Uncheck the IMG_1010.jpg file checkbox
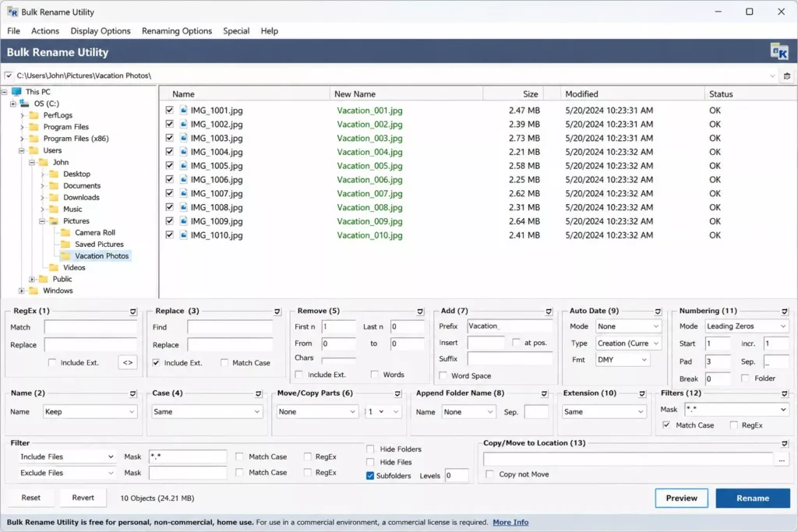The height and width of the screenshot is (532, 798). coord(169,235)
